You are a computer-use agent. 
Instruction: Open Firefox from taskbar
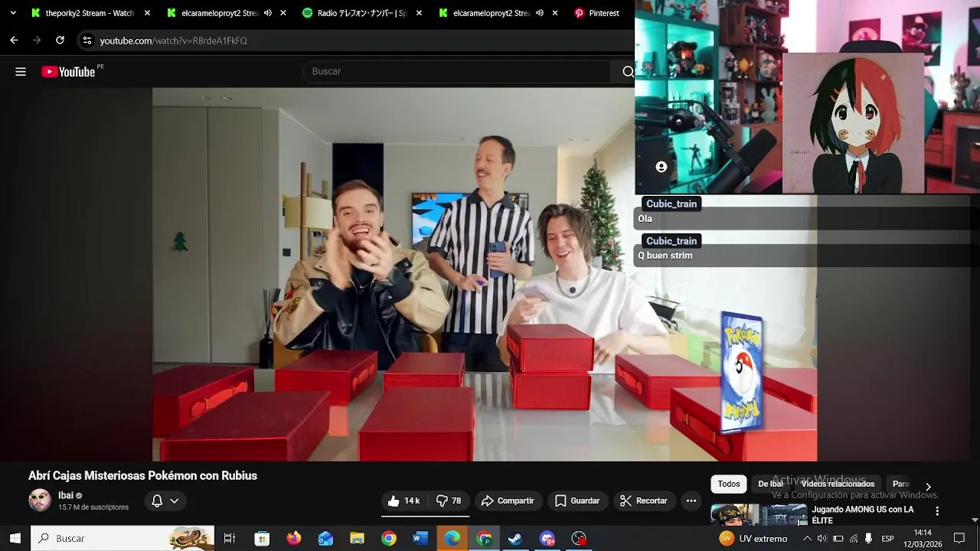294,538
